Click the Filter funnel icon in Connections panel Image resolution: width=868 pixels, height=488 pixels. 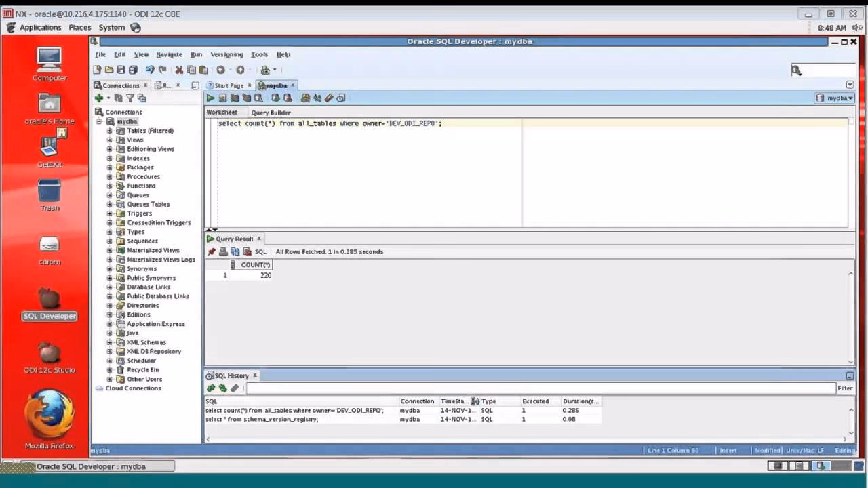click(130, 98)
